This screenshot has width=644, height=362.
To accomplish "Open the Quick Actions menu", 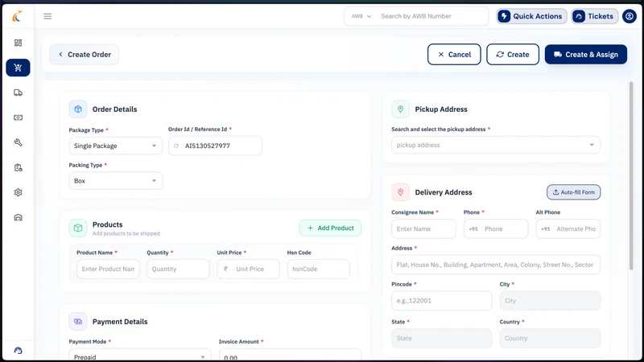I will tap(531, 16).
